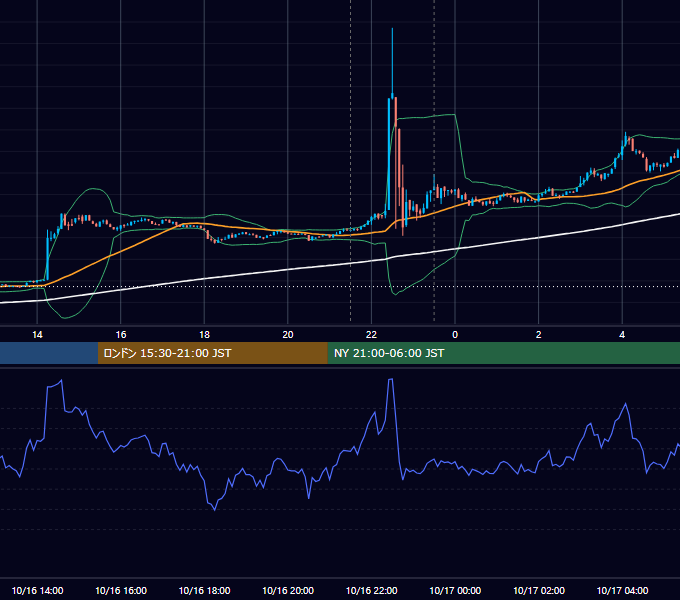680x600 pixels.
Task: Click hour label 2 on price chart axis
Action: pos(539,335)
